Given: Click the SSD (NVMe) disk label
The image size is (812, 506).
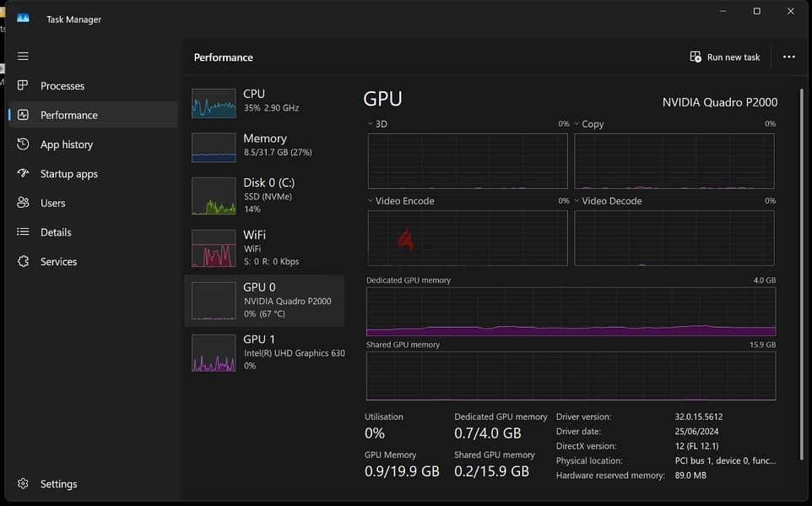Looking at the screenshot, I should 268,197.
